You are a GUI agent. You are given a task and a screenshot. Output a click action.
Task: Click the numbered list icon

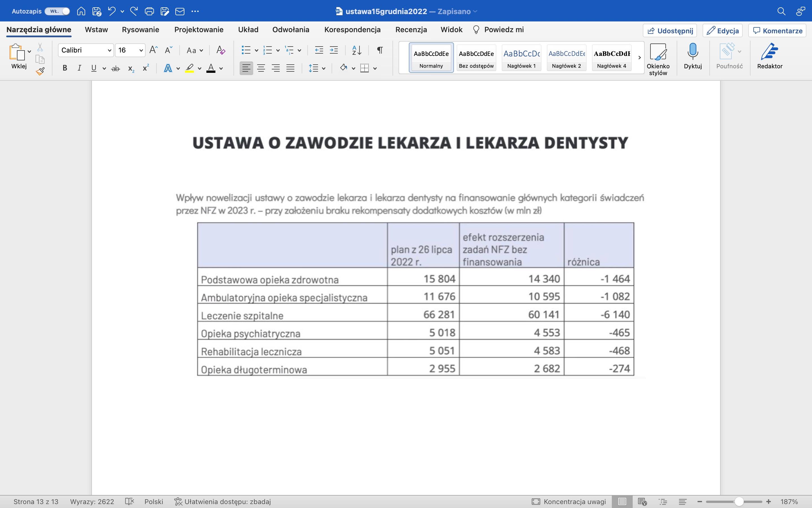click(267, 50)
